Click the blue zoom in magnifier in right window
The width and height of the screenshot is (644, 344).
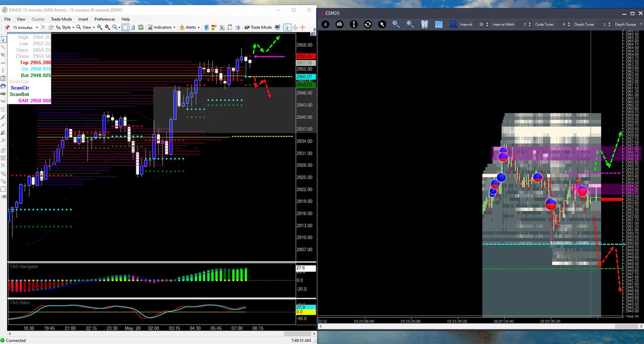(x=396, y=24)
